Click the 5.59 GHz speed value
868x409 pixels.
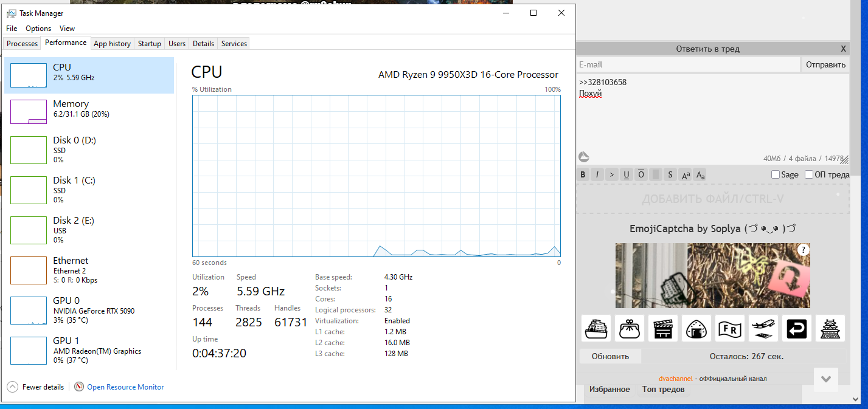click(x=260, y=291)
